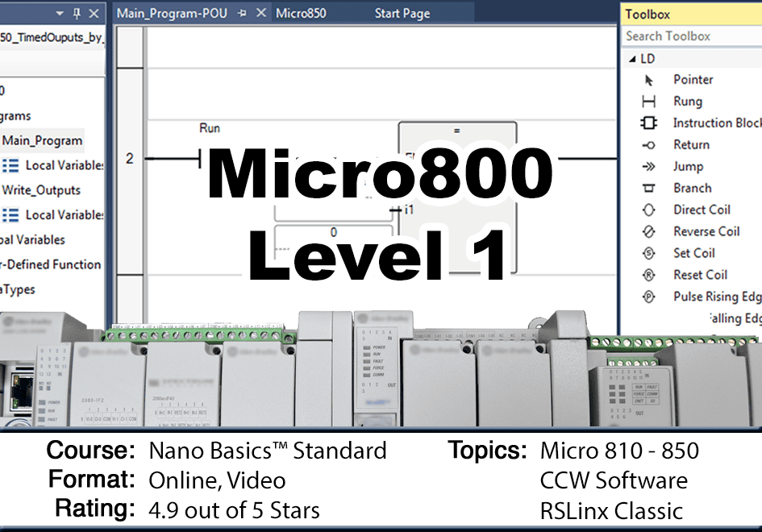Viewport: 762px width, 532px height.
Task: Click the Local Variables icon under Main_Program
Action: pyautogui.click(x=10, y=166)
